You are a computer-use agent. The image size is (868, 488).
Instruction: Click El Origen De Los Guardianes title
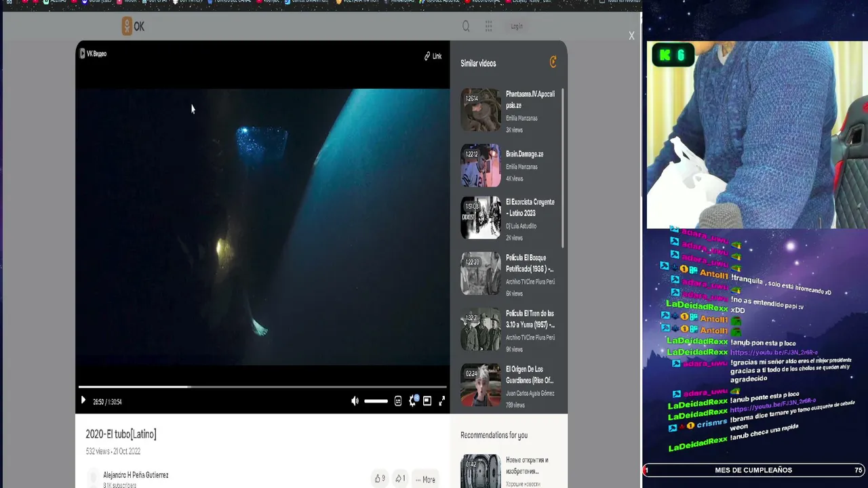click(530, 375)
